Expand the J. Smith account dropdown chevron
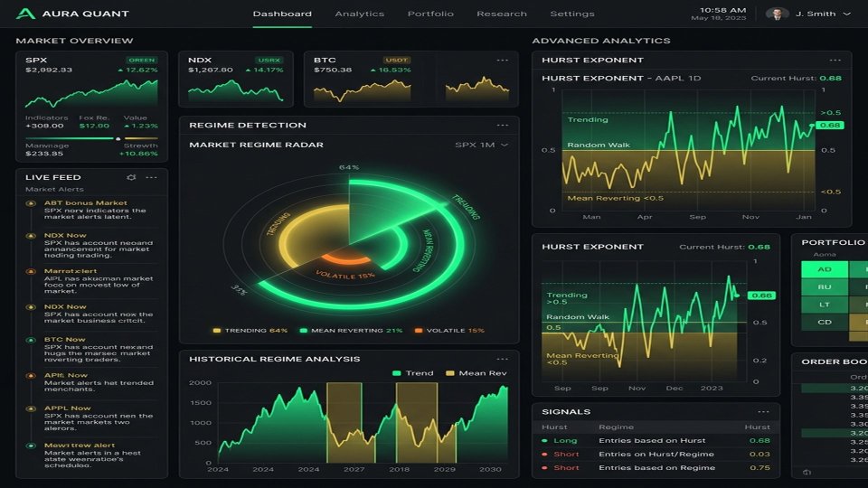This screenshot has height=488, width=868. tap(846, 14)
